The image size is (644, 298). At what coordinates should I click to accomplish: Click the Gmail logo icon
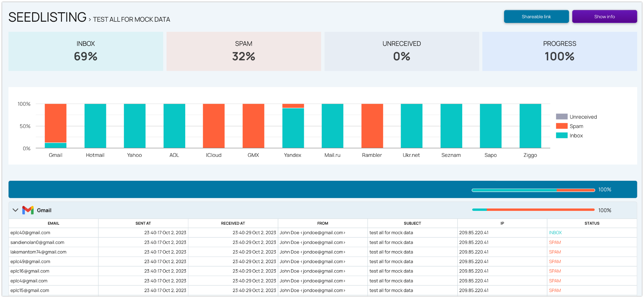(x=28, y=210)
